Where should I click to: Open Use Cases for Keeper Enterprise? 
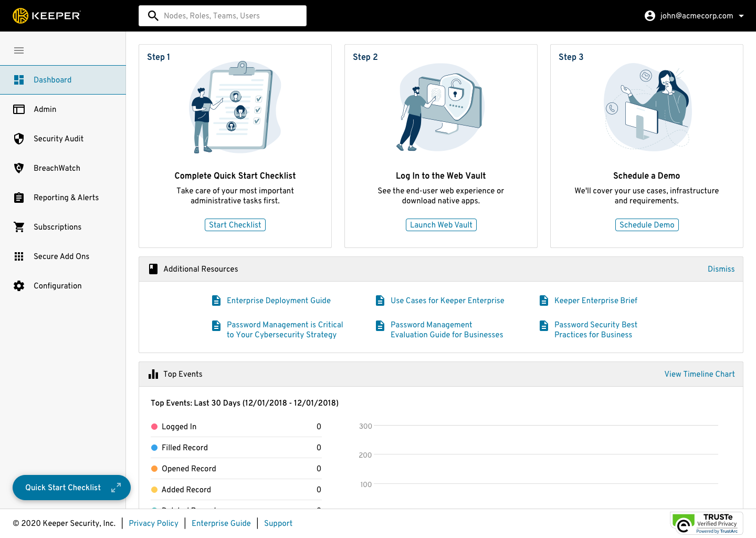click(x=447, y=301)
